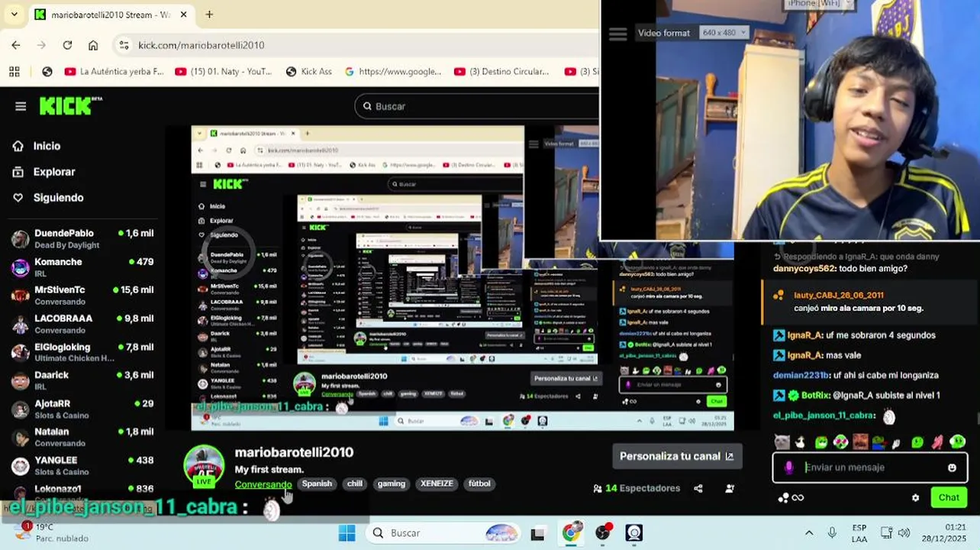Open Video format dropdown 640 x 480
Screen dimensions: 980x550
click(724, 33)
